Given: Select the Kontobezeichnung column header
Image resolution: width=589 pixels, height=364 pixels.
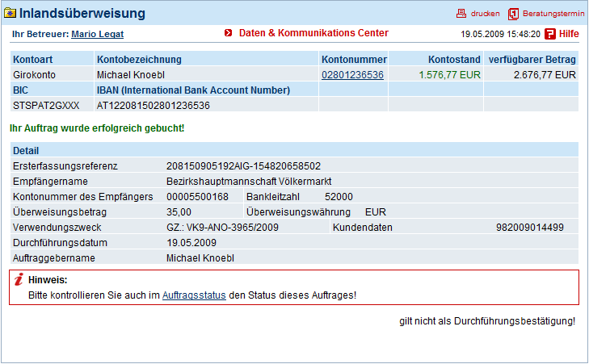Looking at the screenshot, I should [139, 59].
